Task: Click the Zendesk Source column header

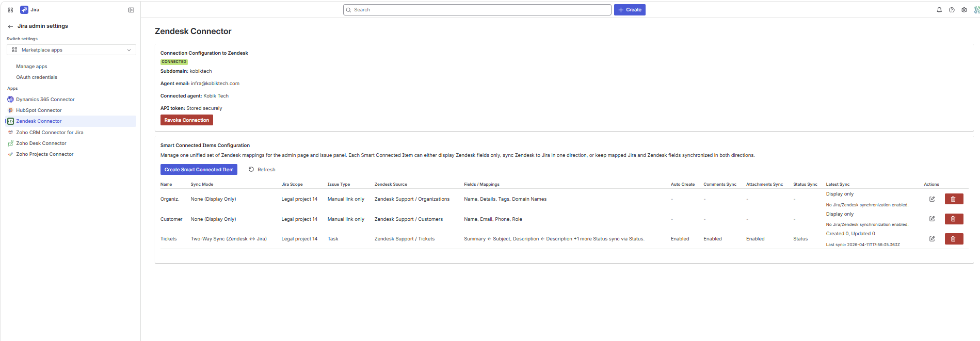Action: [x=391, y=184]
